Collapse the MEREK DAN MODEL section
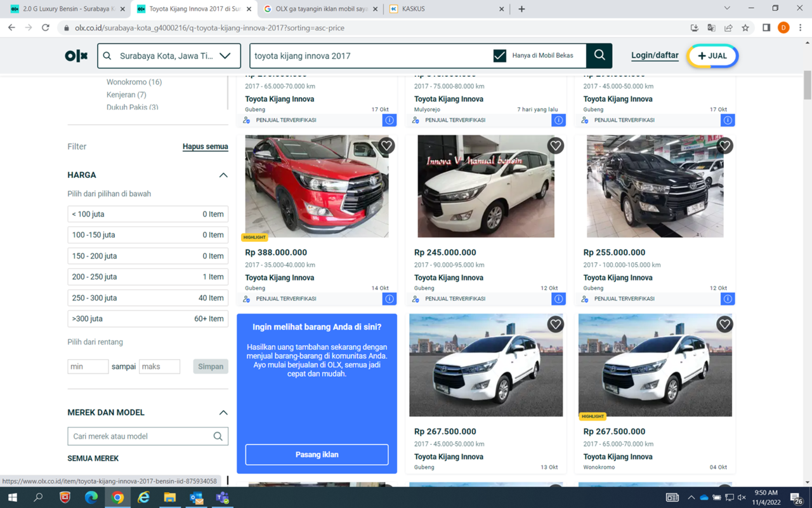The height and width of the screenshot is (508, 812). [x=223, y=413]
